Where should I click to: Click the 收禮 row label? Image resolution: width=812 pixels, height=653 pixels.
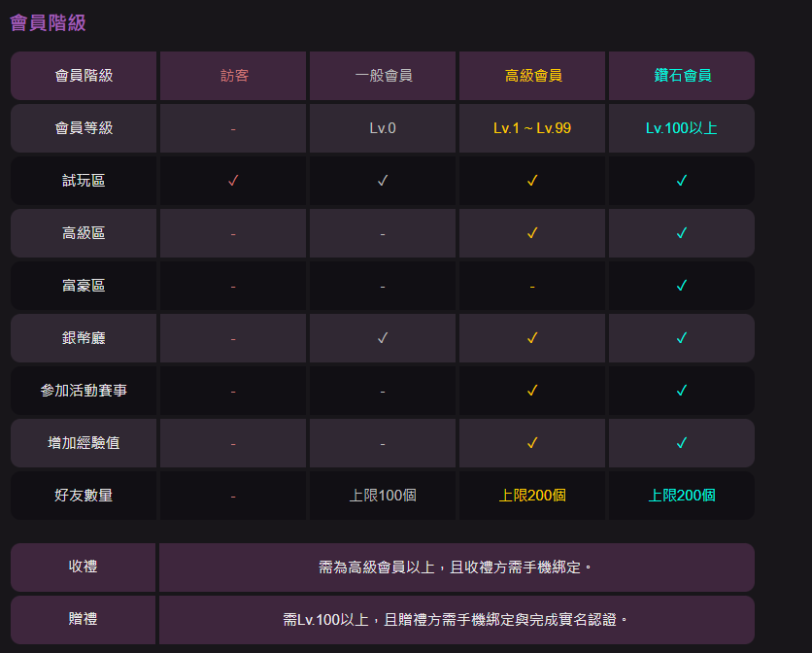tap(84, 567)
